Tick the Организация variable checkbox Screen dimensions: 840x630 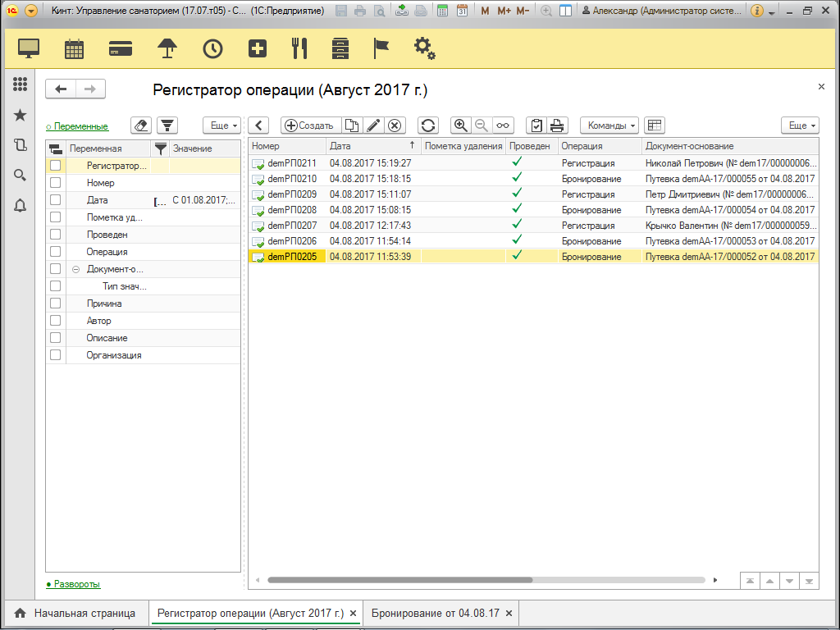(x=55, y=355)
